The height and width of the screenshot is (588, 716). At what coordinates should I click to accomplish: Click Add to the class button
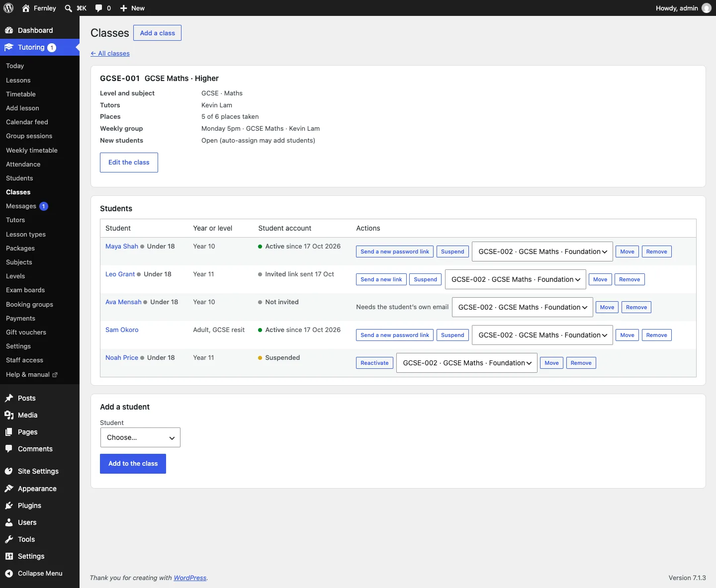[133, 464]
